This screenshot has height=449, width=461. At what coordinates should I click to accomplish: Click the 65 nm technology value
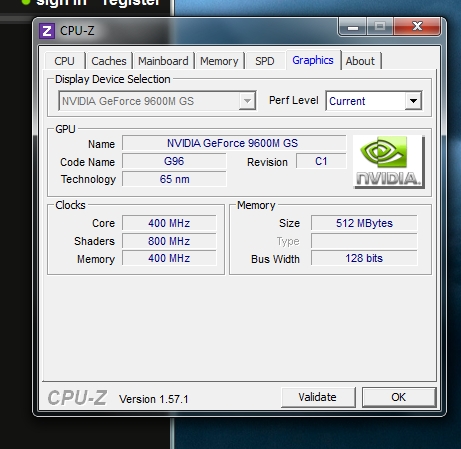pos(174,179)
